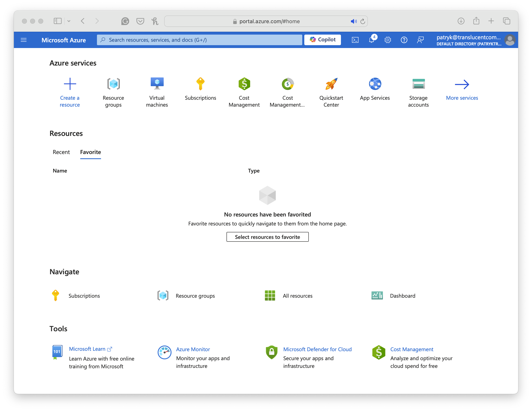532x411 pixels.
Task: Click the Select resources to favorite button
Action: pyautogui.click(x=267, y=237)
